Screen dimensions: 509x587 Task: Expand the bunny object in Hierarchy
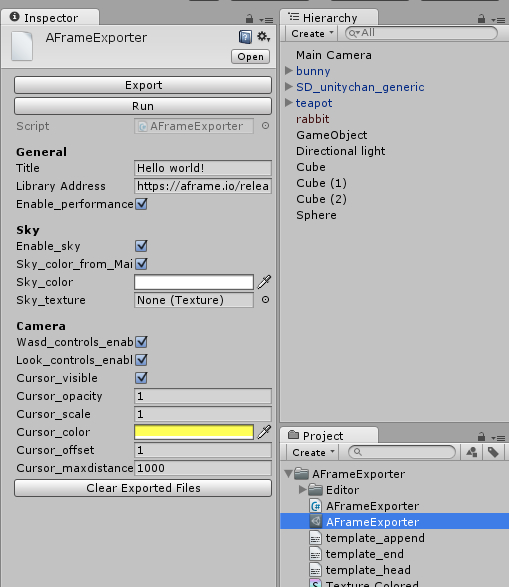(x=288, y=70)
